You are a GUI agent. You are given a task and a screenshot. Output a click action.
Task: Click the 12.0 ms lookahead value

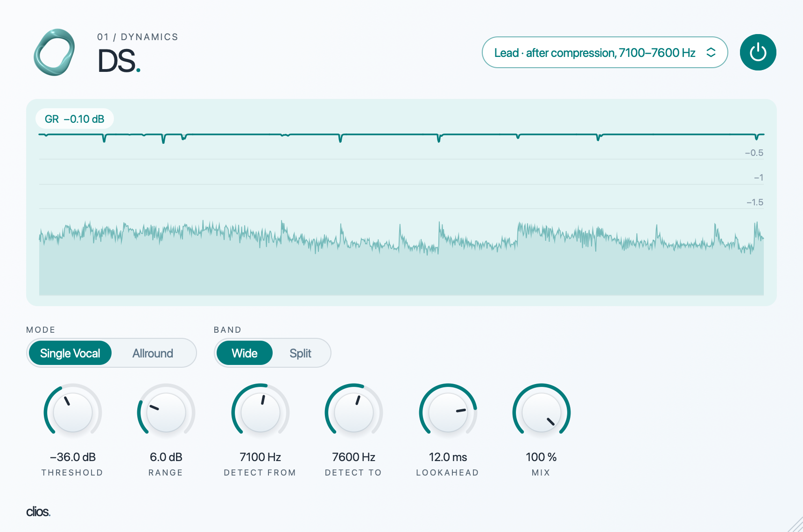click(x=448, y=457)
